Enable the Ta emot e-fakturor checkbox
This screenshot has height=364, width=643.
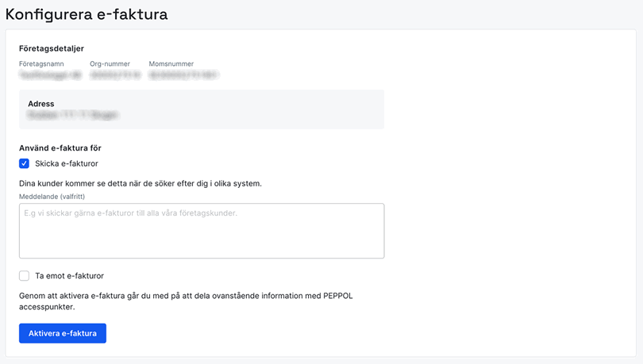coord(24,276)
